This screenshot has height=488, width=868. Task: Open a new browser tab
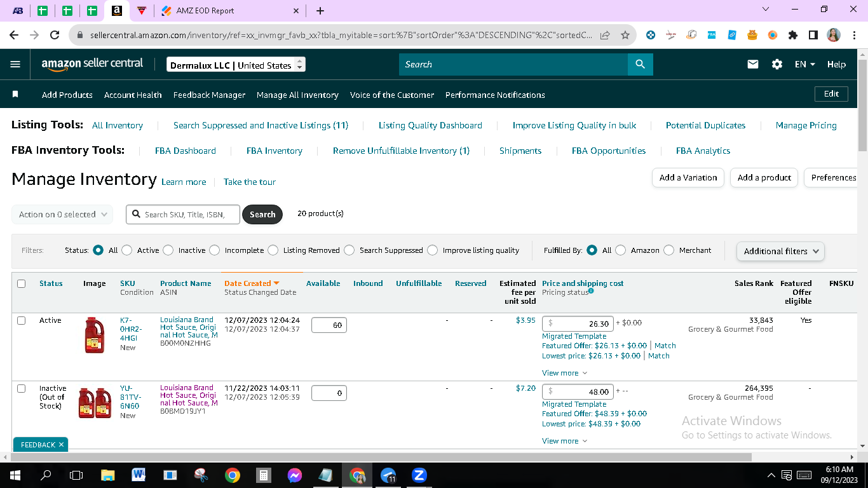pos(320,11)
